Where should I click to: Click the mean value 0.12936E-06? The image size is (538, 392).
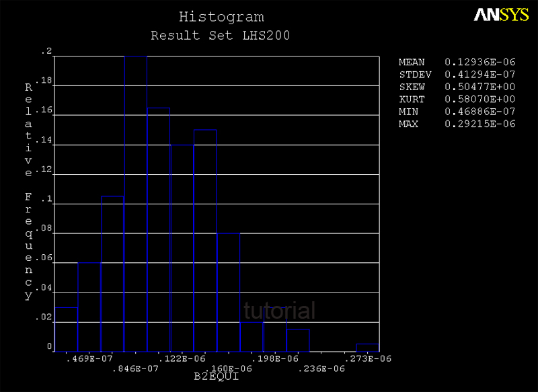point(480,62)
